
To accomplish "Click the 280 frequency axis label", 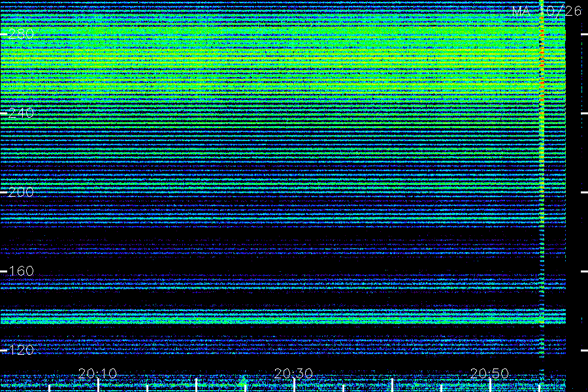I will tap(21, 35).
